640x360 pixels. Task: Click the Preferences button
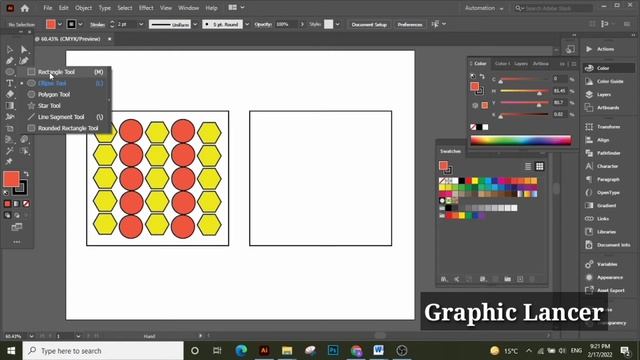(410, 24)
